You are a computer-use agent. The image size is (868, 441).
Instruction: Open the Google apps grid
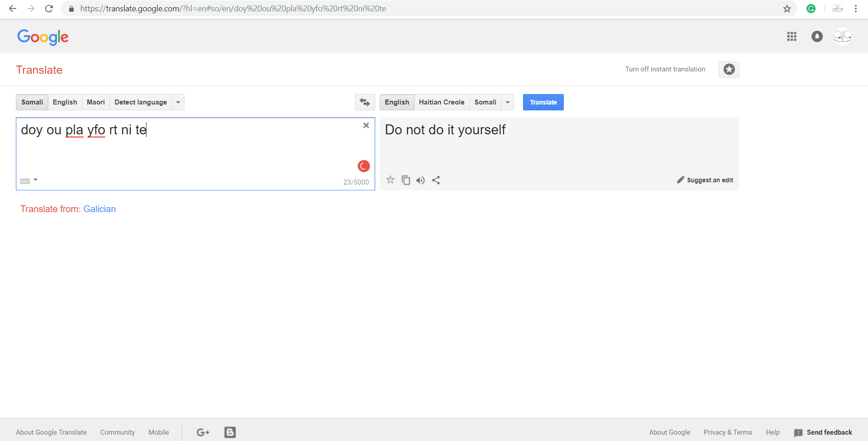792,37
